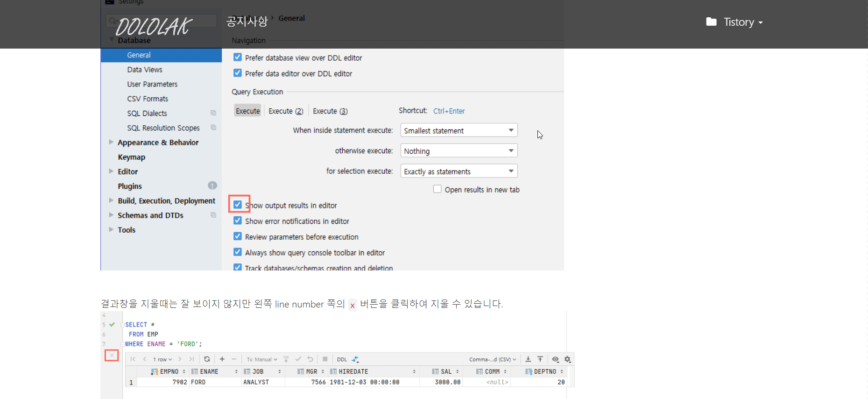Toggle Prefer database view over DDL editor
The image size is (868, 399).
tap(238, 57)
